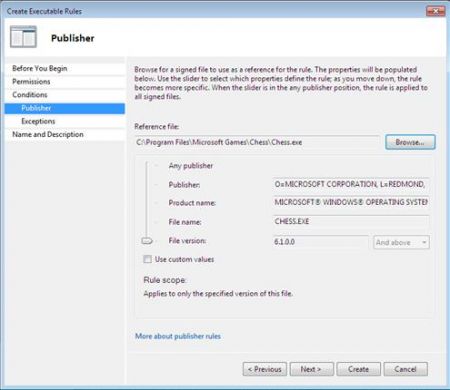This screenshot has width=450, height=390.
Task: Click the Applies to only specified version text
Action: pyautogui.click(x=218, y=294)
